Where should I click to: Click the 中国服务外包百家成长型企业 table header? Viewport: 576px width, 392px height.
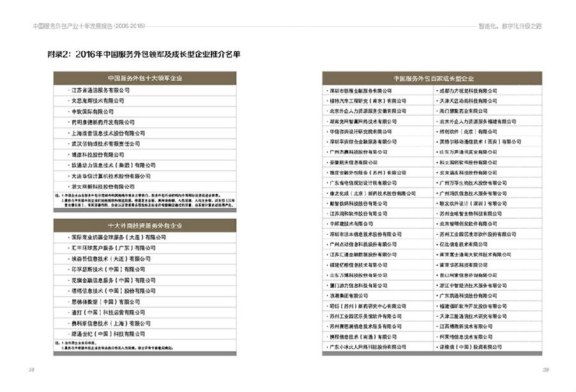coord(433,79)
